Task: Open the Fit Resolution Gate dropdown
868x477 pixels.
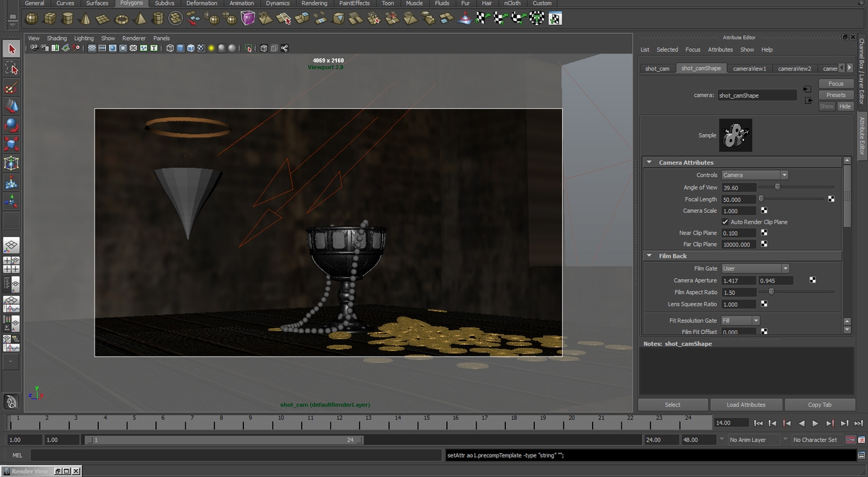Action: (x=741, y=320)
